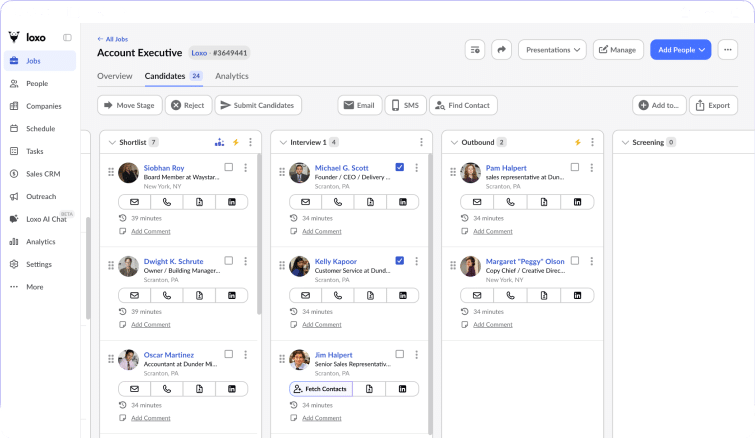Click Fetch Contacts on Jim Halpert
This screenshot has height=438, width=755.
pyautogui.click(x=321, y=389)
